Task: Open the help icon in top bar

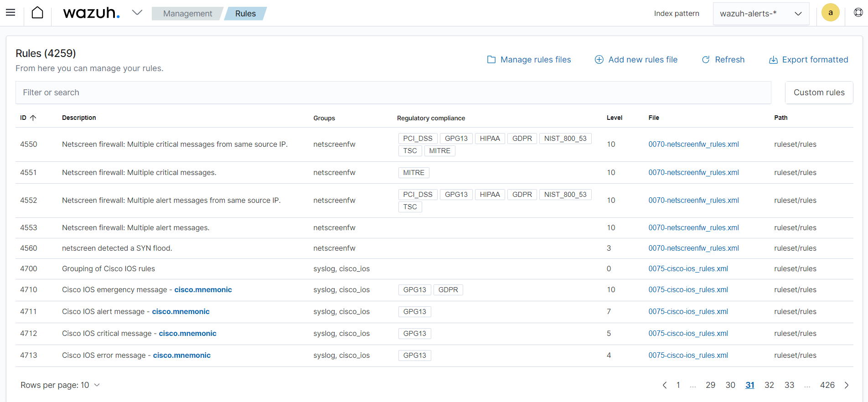Action: point(858,13)
